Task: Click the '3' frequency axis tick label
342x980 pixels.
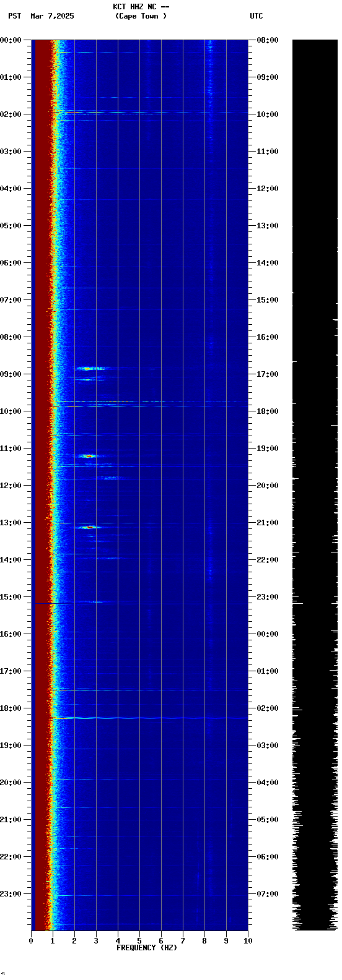Action: [x=96, y=941]
